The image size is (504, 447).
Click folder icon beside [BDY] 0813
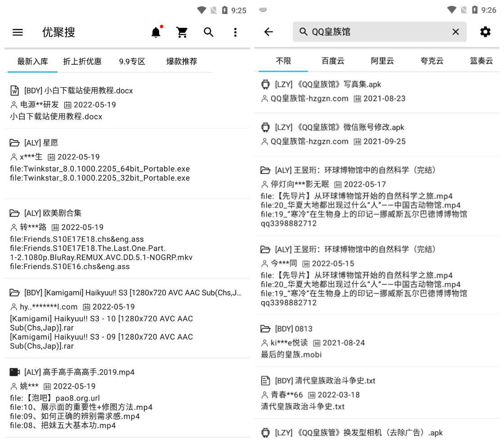(265, 328)
